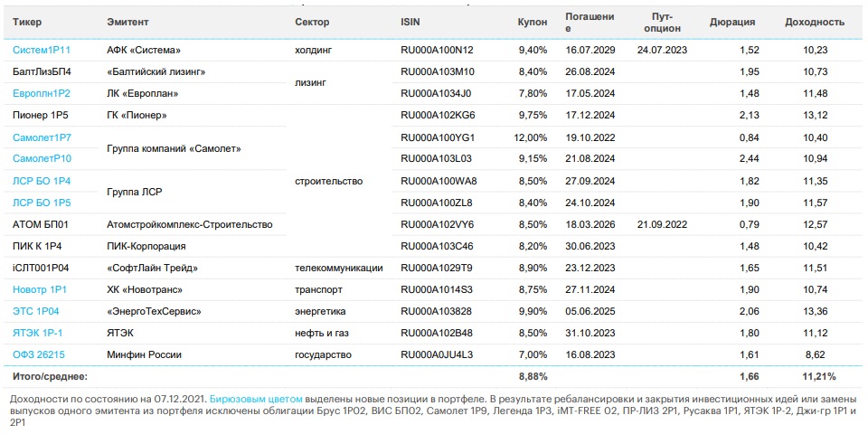Click the Пут-опцион column header
The image size is (868, 434).
pyautogui.click(x=663, y=22)
